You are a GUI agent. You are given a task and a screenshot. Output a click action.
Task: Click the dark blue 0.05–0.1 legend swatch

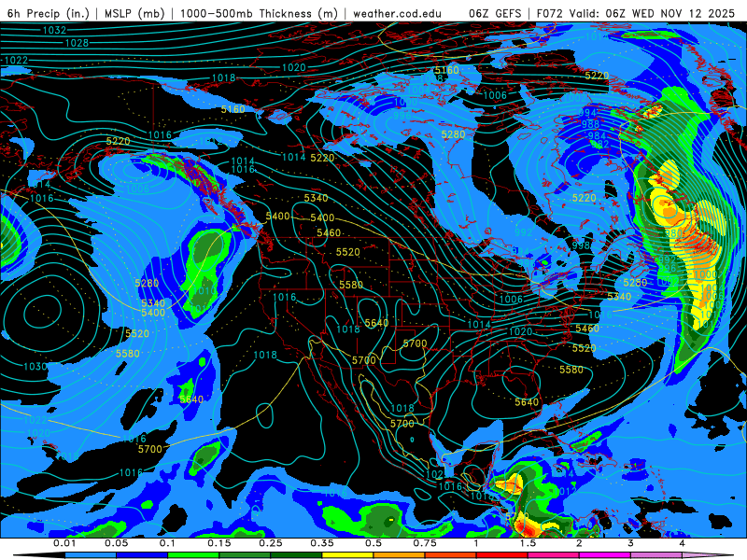point(142,555)
